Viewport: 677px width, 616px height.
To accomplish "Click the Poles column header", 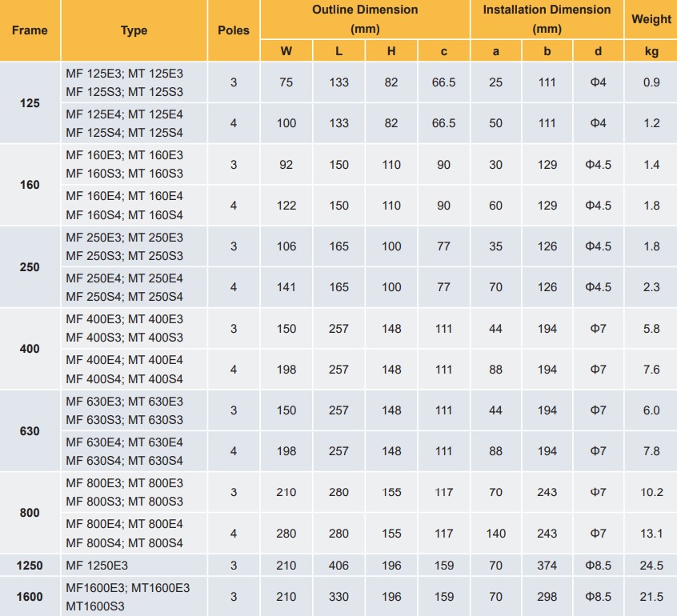I will tap(234, 30).
